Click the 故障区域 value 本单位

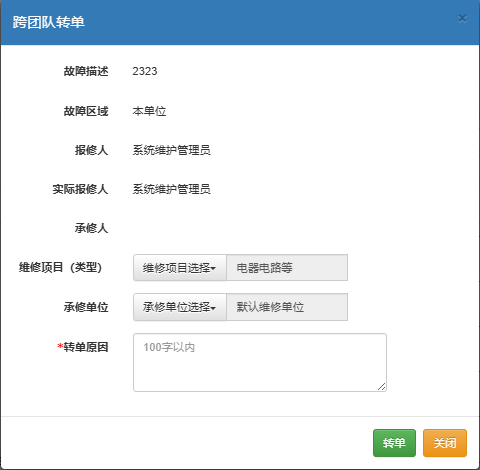[149, 111]
